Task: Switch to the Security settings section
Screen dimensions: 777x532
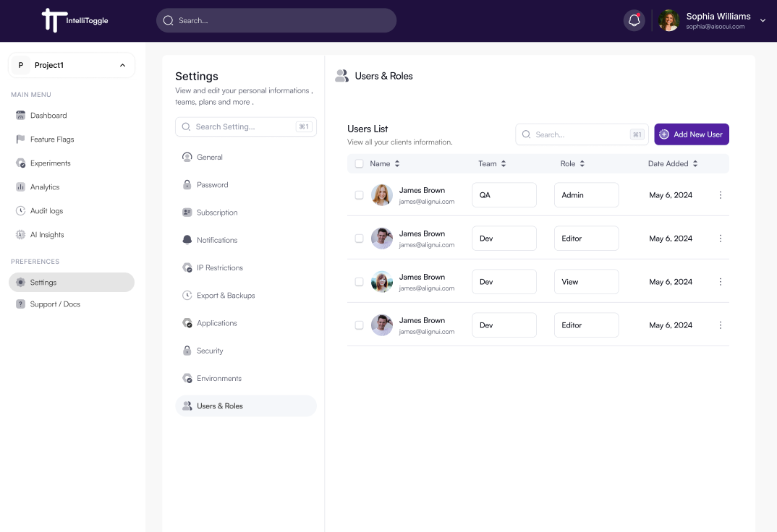Action: 209,351
